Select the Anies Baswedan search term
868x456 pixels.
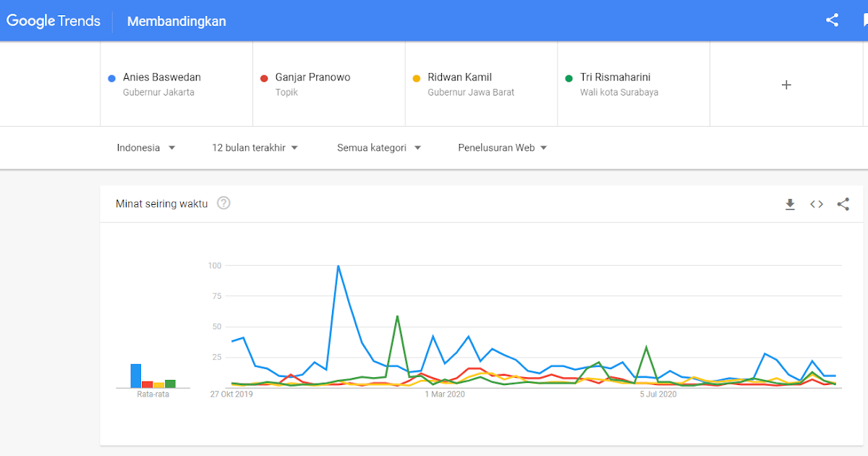coord(162,77)
